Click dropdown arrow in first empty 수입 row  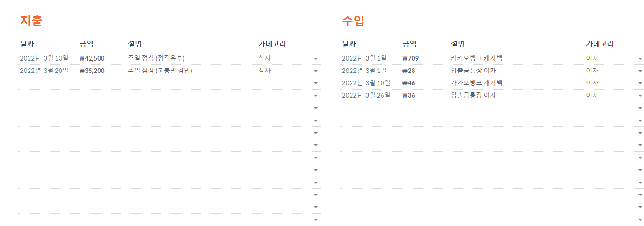(x=640, y=108)
